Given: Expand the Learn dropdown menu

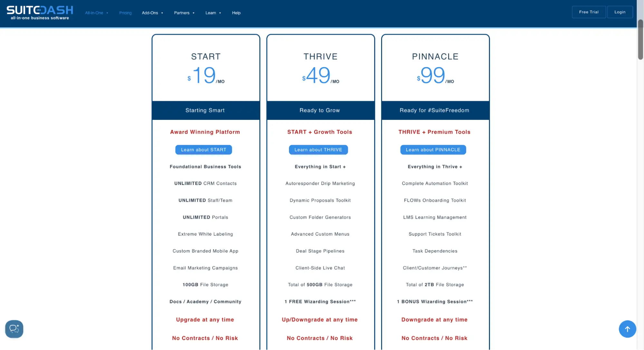Looking at the screenshot, I should pyautogui.click(x=213, y=13).
